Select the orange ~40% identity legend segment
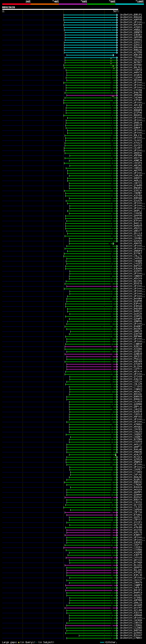 point(45,4)
